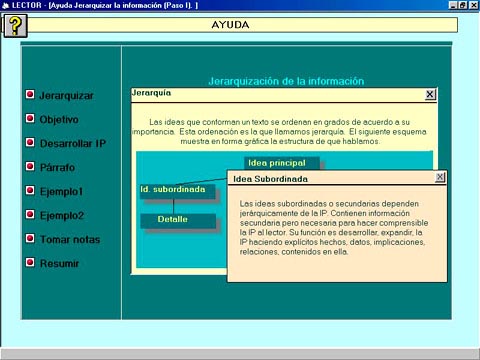Screen dimensions: 480x360
Task: Restore the LECTOR window size
Action: 463,5
